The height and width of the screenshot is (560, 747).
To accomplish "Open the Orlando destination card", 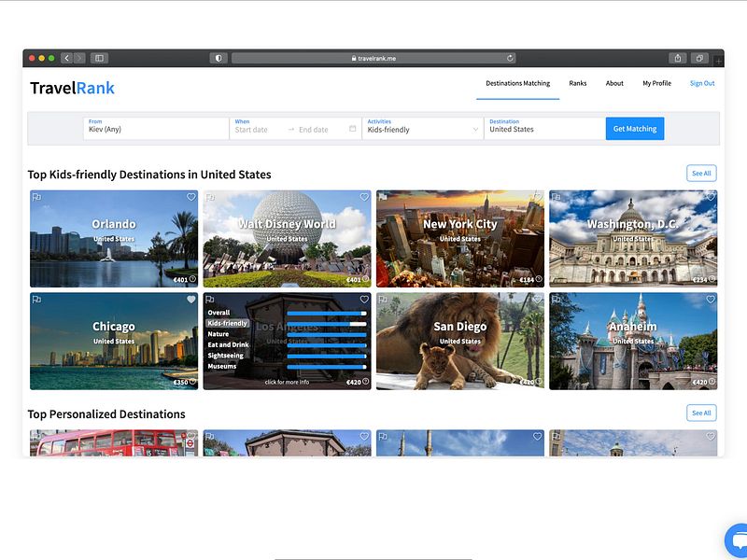I will coord(114,239).
